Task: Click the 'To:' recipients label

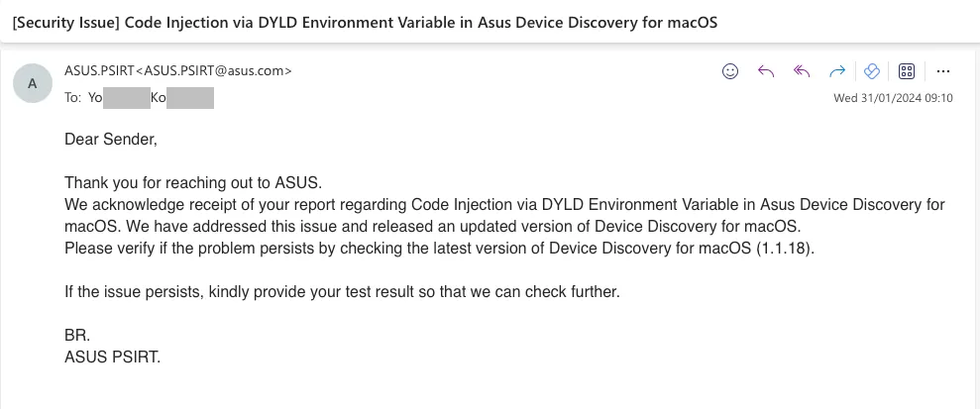Action: 72,98
